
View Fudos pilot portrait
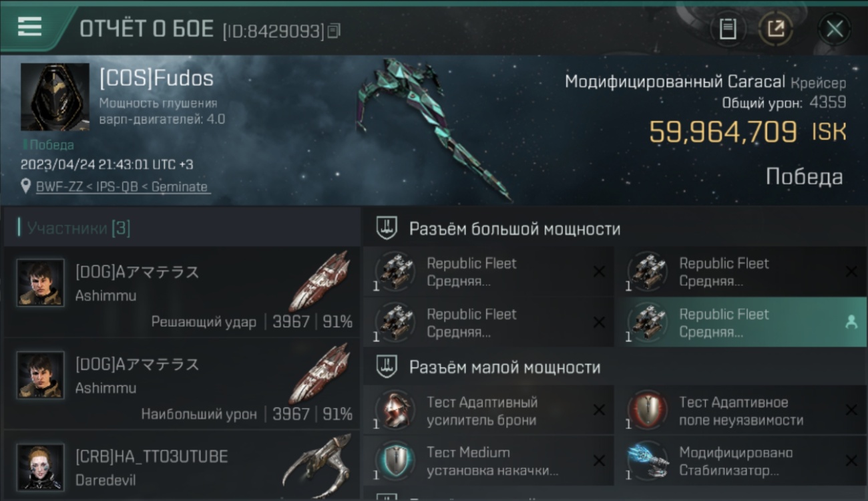pos(55,97)
